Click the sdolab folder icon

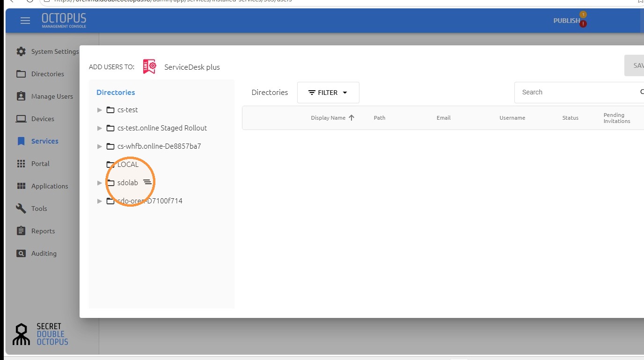[110, 183]
